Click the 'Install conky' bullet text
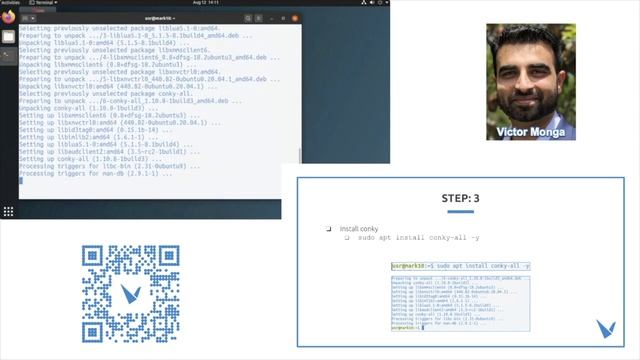The image size is (640, 360). click(359, 229)
